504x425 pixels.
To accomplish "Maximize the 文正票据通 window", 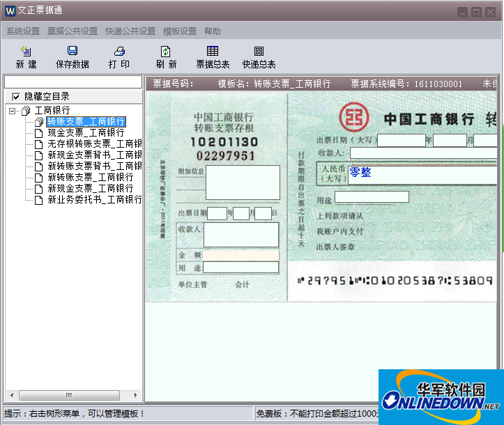I will tap(476, 13).
